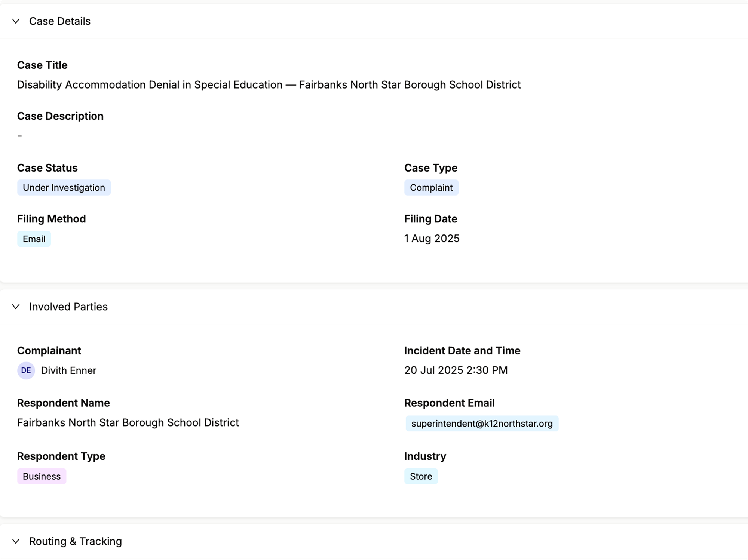
Task: Click the Involved Parties section header
Action: pos(68,307)
